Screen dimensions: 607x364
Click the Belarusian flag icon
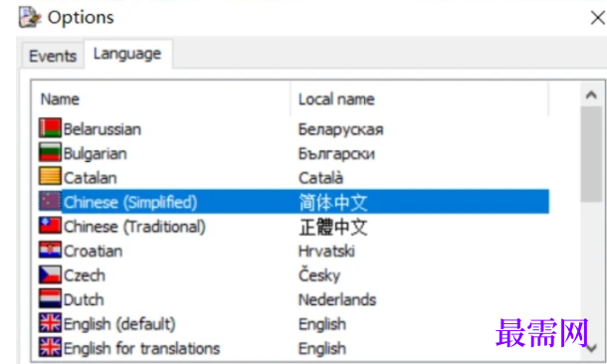(x=50, y=128)
